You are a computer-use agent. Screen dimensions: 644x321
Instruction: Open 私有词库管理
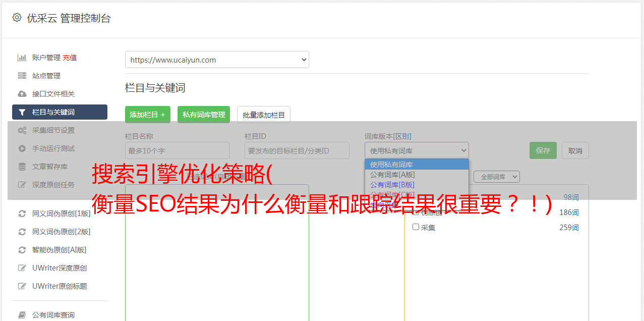(204, 115)
